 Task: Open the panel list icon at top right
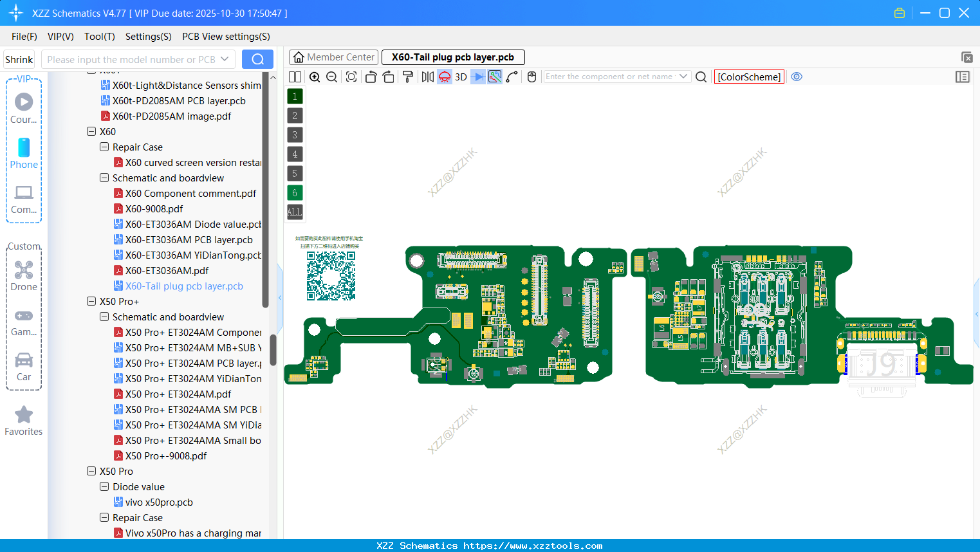coord(963,77)
